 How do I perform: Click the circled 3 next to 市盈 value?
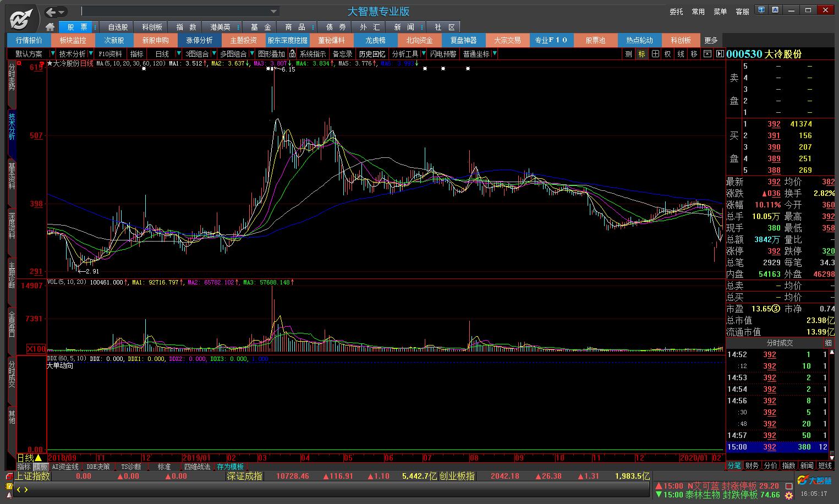pyautogui.click(x=776, y=309)
